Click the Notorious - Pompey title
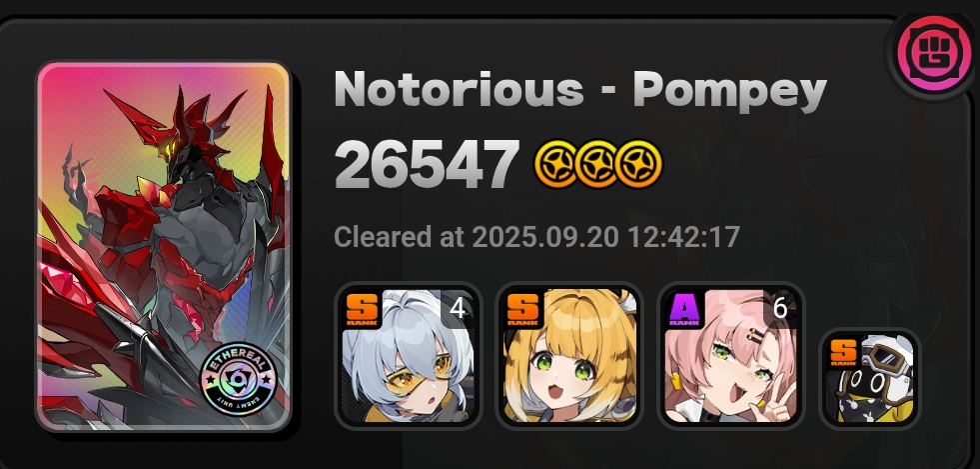Screen dimensions: 980x469 580,90
